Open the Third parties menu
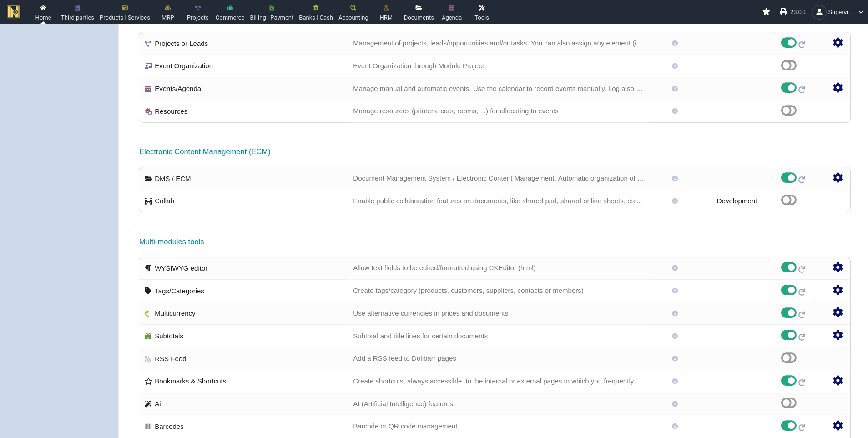868x438 pixels. click(77, 12)
